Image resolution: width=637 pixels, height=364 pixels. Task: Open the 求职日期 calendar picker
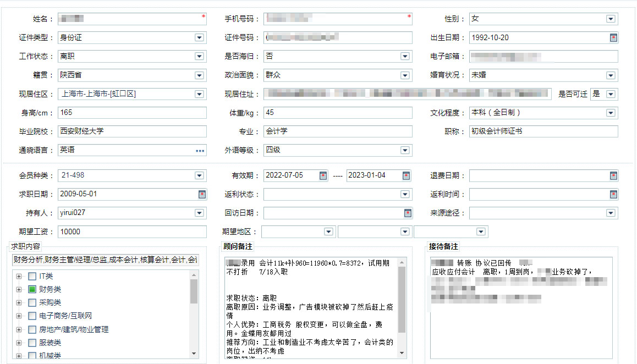[202, 194]
